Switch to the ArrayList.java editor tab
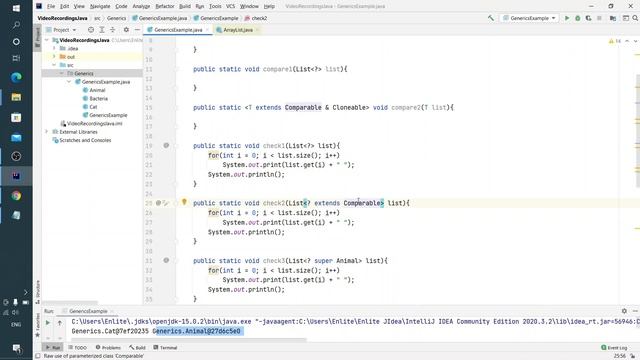This screenshot has width=640, height=360. point(238,30)
